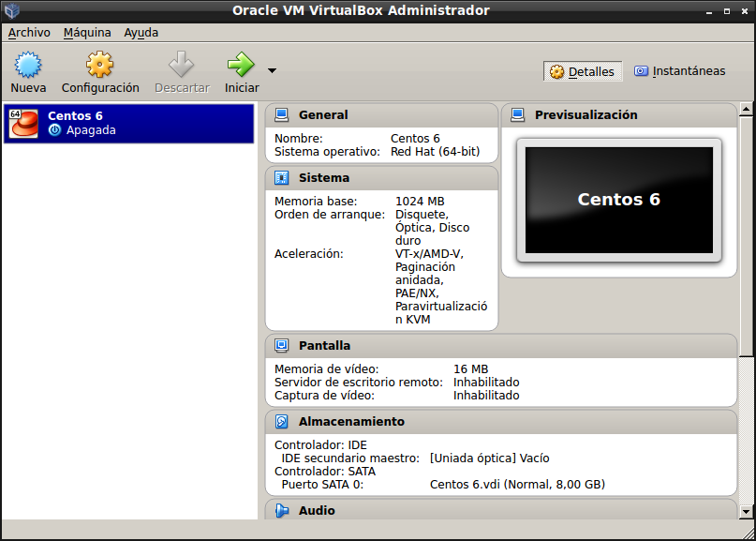Open the Archivo menu

pyautogui.click(x=29, y=33)
